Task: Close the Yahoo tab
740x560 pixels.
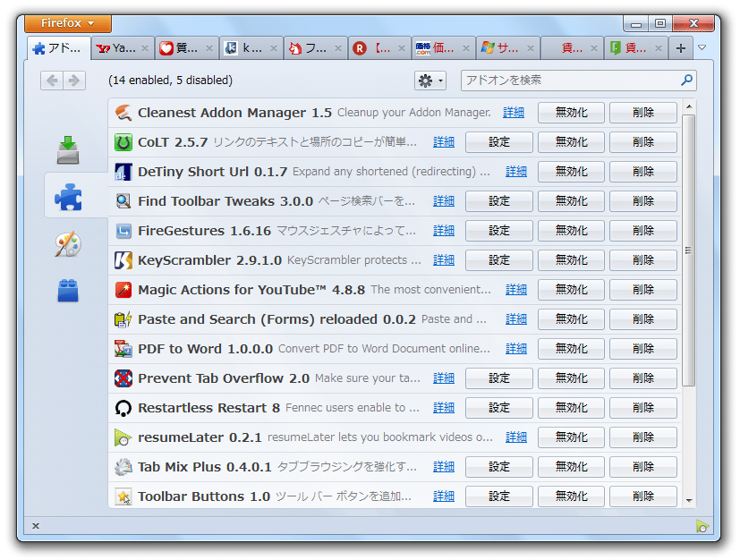Action: (x=145, y=48)
